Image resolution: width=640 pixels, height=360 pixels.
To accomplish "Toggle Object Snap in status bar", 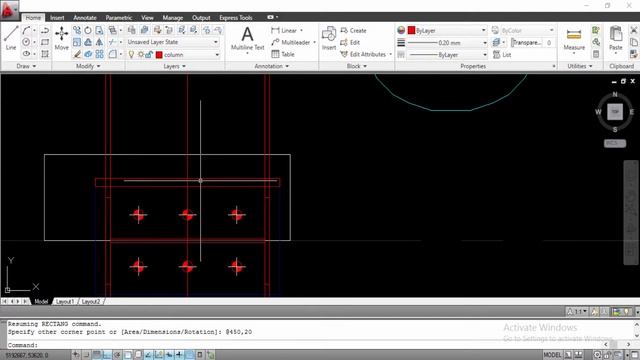I will click(128, 355).
